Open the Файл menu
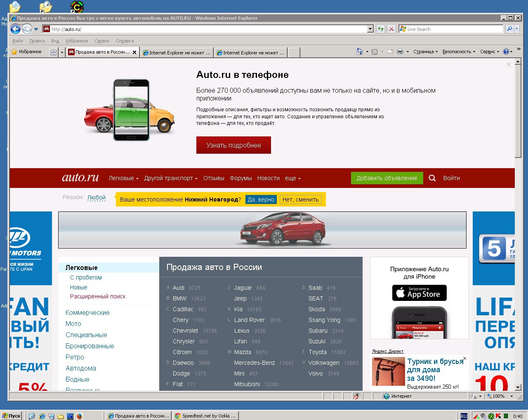This screenshot has width=528, height=420. click(17, 41)
